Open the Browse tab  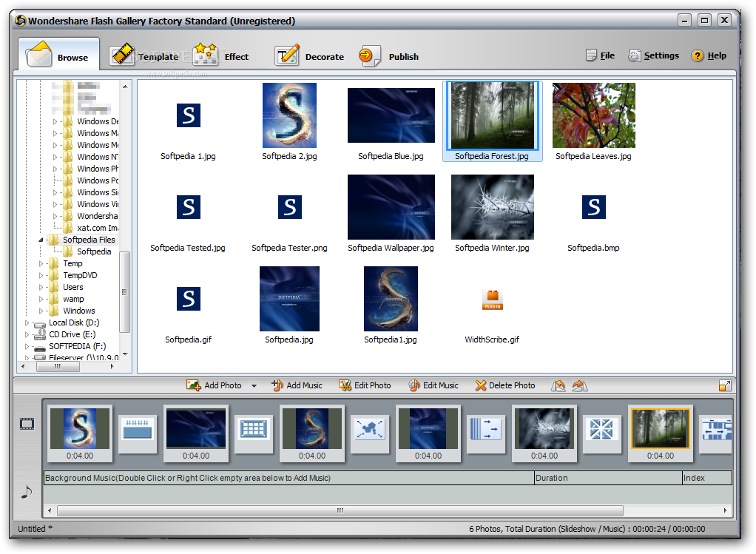59,55
